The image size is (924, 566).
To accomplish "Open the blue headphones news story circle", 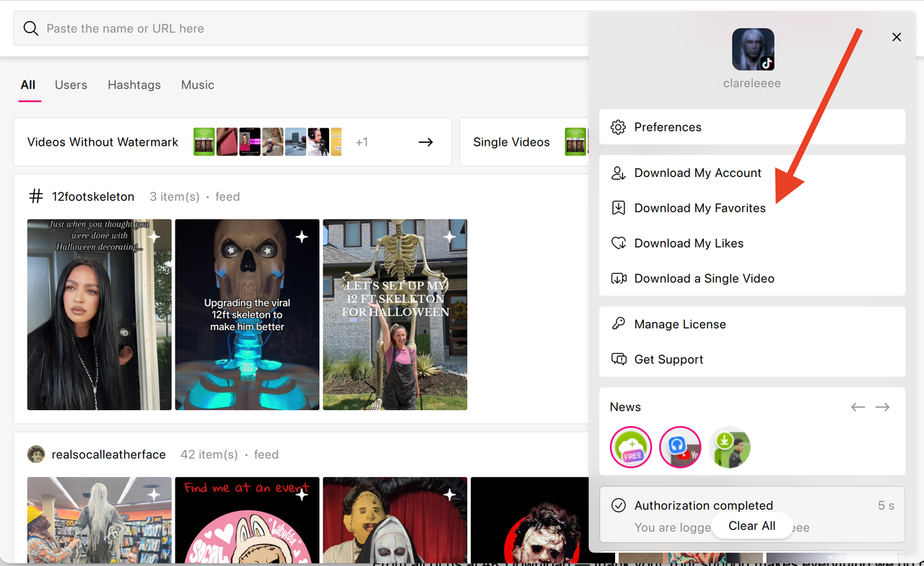I will click(x=680, y=447).
